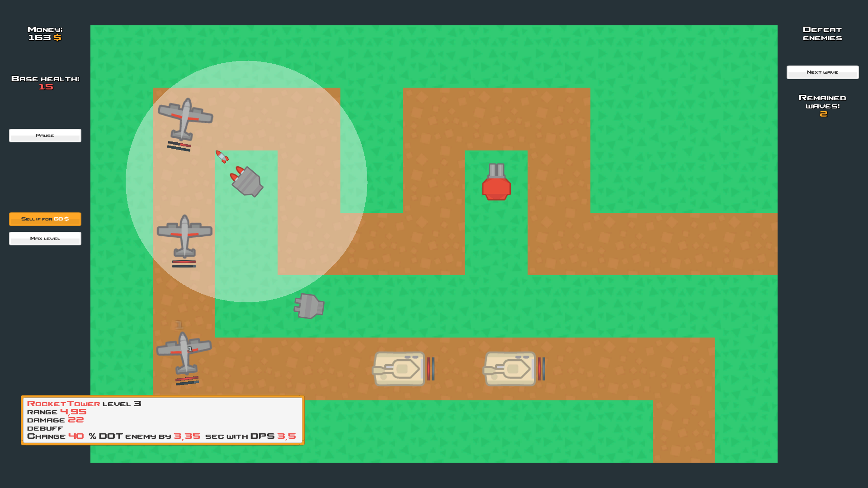Screen dimensions: 868x488
Task: Start the Next wave
Action: pos(822,72)
